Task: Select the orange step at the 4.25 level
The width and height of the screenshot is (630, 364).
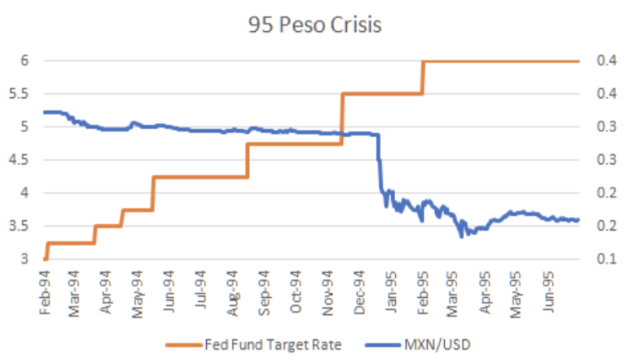Action: pos(200,177)
